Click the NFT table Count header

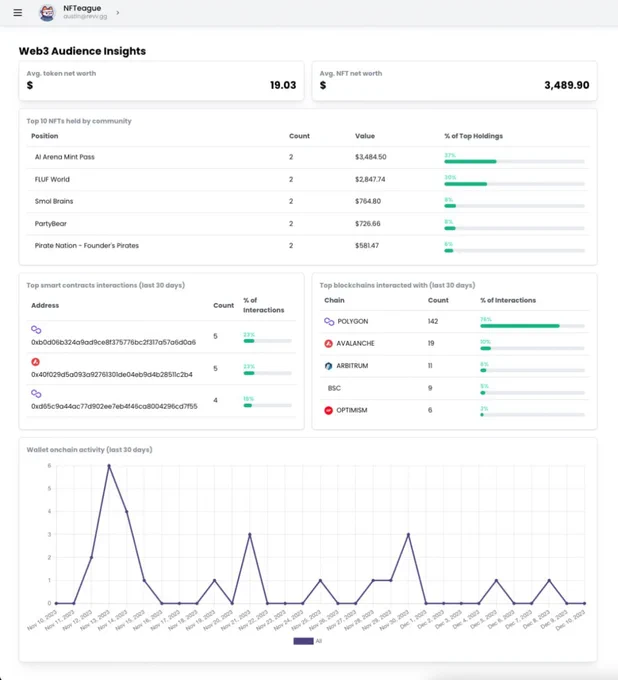click(x=299, y=136)
